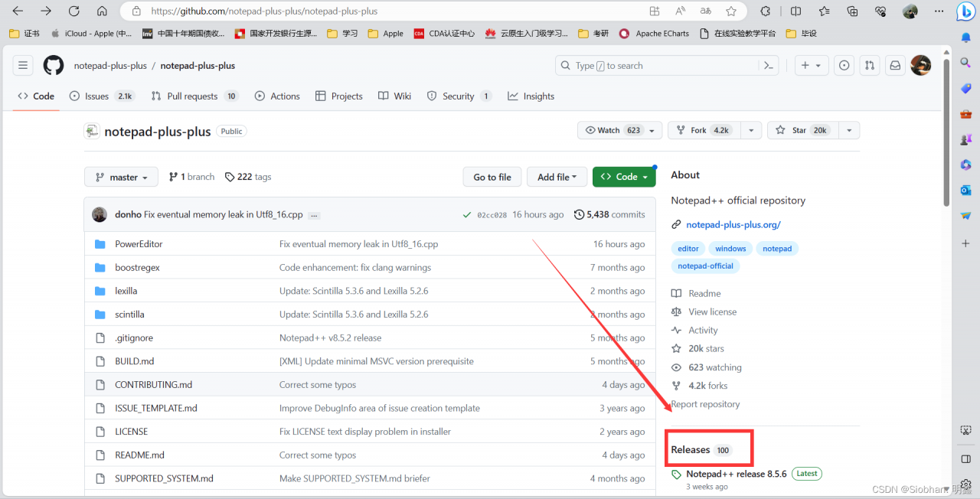Open the paper plane icon in Edge sidebar

[966, 216]
